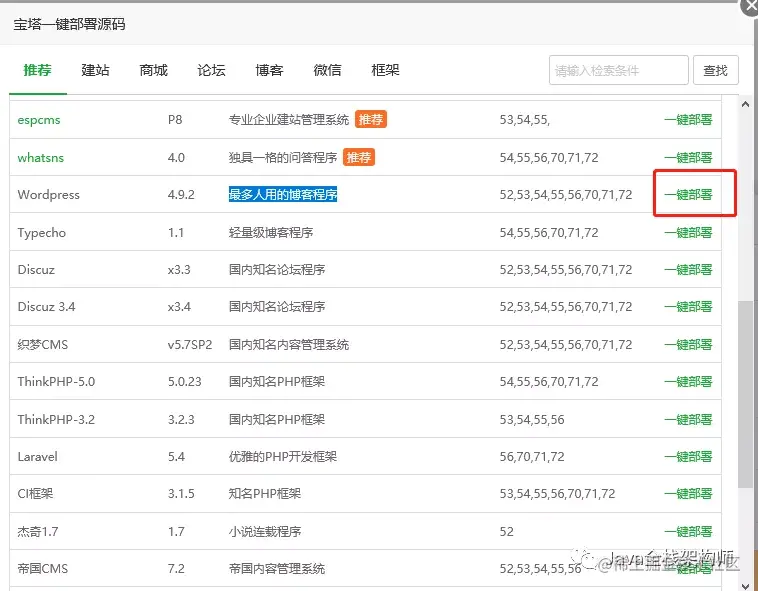Click the 帝国内容管理系统 description
758x591 pixels.
(x=277, y=569)
